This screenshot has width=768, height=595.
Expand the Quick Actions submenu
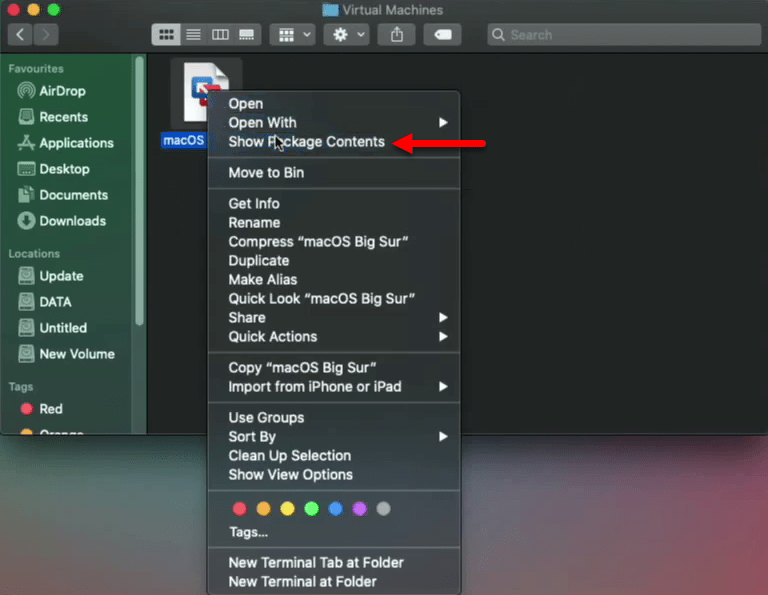334,337
